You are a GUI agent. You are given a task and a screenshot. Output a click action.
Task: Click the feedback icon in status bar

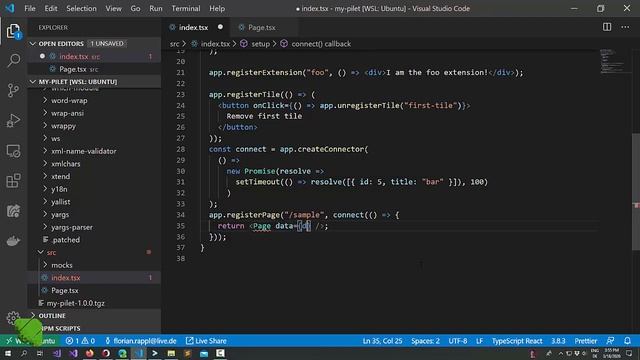click(x=610, y=341)
